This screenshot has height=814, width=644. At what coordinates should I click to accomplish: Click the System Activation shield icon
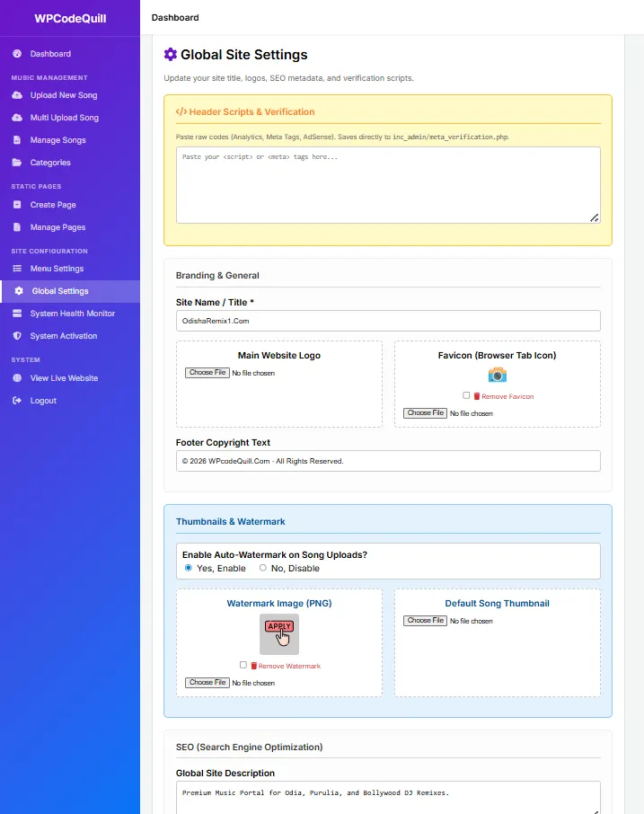click(17, 336)
